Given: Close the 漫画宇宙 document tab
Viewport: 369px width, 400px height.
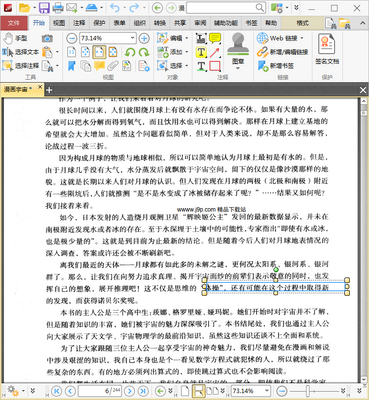Looking at the screenshot, I should point(40,87).
